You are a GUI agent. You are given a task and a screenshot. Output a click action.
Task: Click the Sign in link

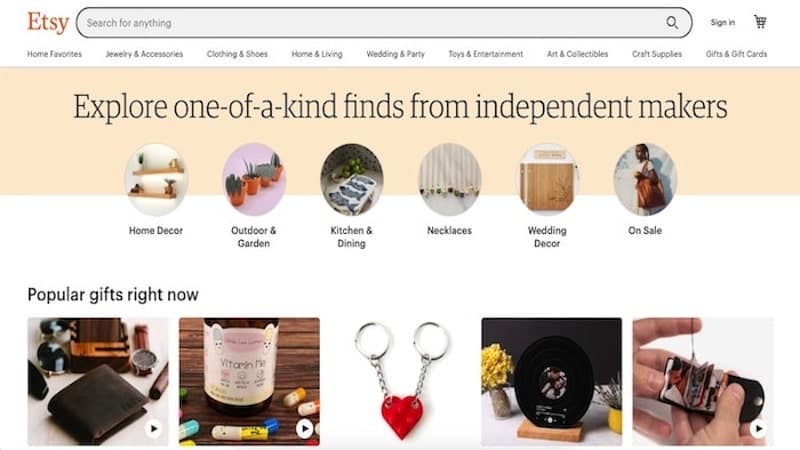(x=722, y=22)
